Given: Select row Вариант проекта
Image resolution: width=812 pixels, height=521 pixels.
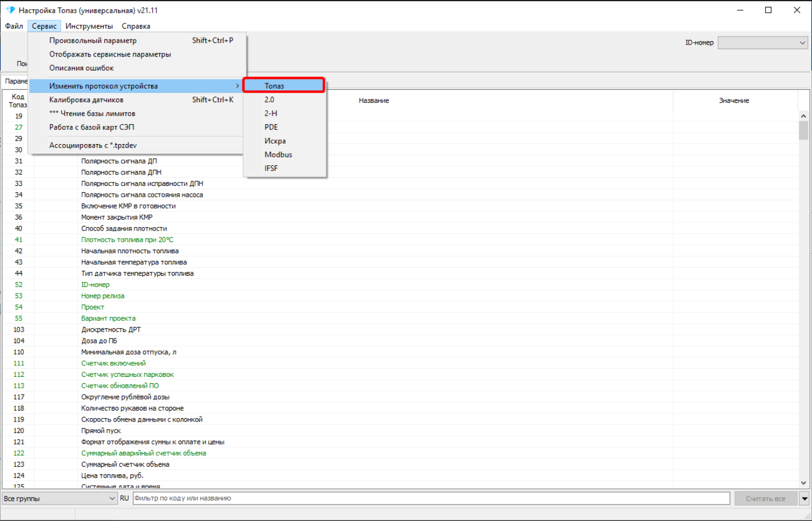Looking at the screenshot, I should coord(401,319).
